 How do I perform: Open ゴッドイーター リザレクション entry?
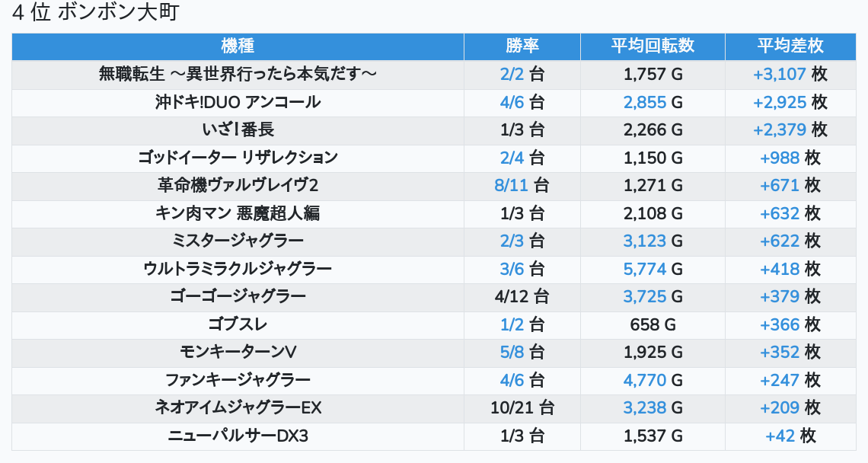click(238, 158)
